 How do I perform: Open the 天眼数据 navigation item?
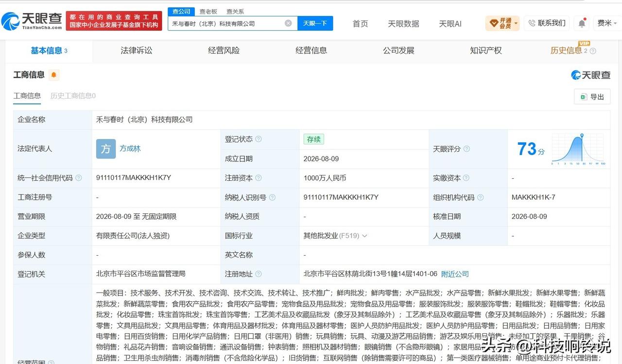click(403, 23)
